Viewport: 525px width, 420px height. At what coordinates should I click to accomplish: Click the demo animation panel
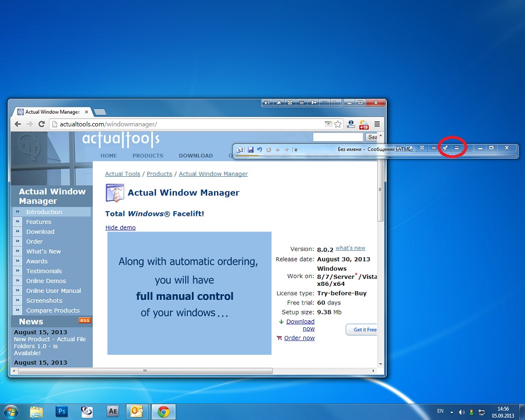click(x=189, y=293)
